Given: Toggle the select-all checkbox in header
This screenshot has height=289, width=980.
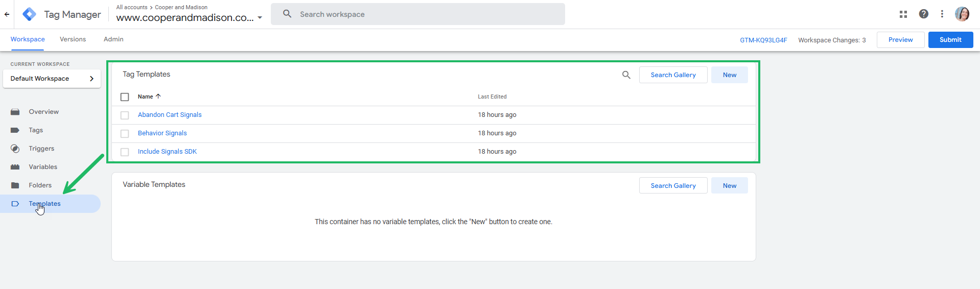Looking at the screenshot, I should (x=125, y=97).
